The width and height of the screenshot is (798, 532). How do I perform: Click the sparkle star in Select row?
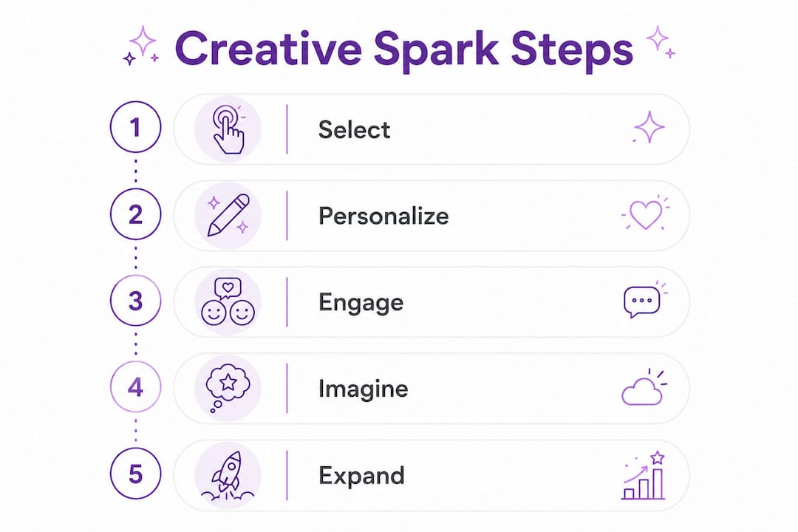tap(649, 127)
